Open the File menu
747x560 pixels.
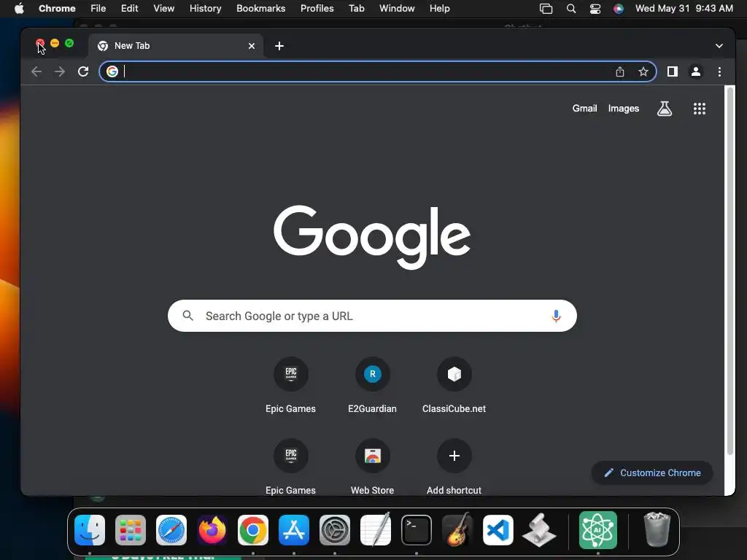click(x=98, y=9)
